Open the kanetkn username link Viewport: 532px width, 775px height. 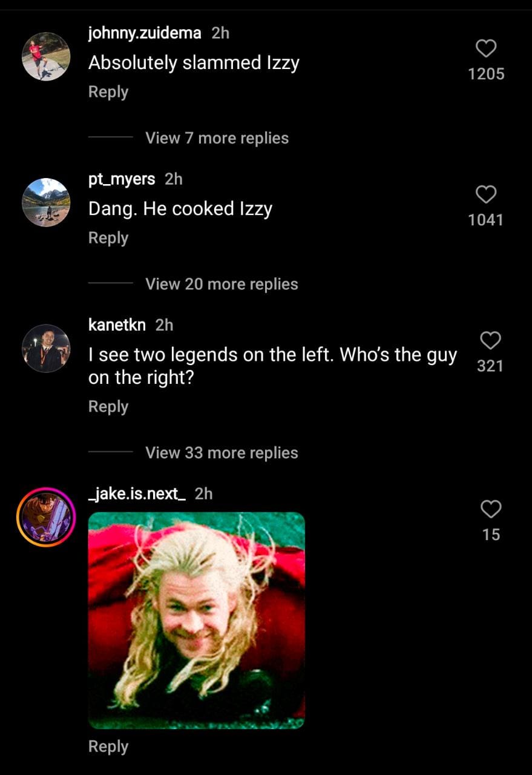[117, 325]
